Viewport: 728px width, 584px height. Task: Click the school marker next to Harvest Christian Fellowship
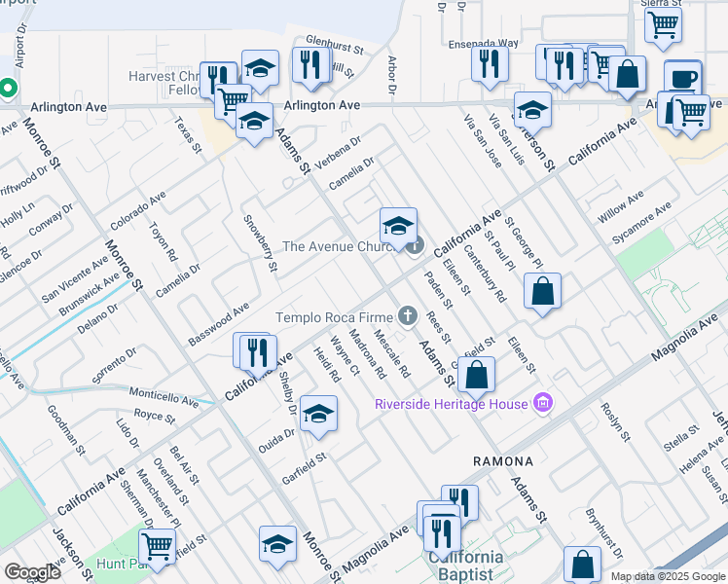point(261,70)
